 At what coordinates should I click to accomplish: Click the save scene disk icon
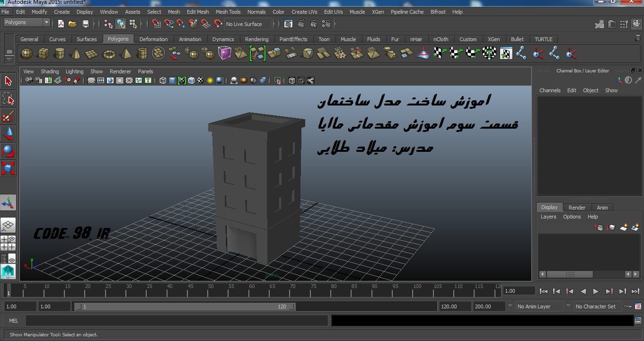(86, 24)
